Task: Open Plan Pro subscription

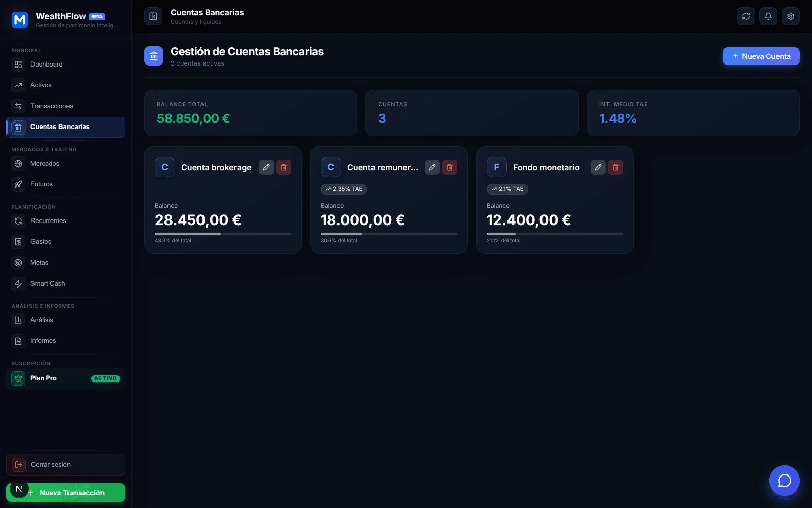Action: click(65, 378)
